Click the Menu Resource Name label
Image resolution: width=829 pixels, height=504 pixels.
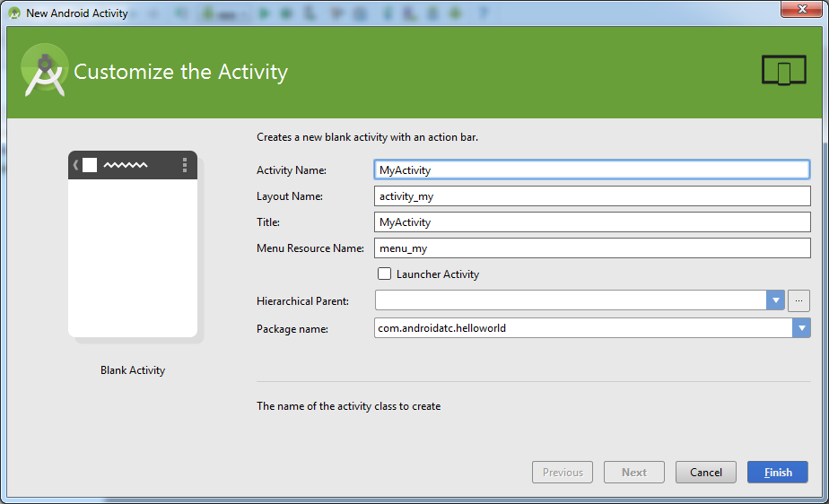310,248
